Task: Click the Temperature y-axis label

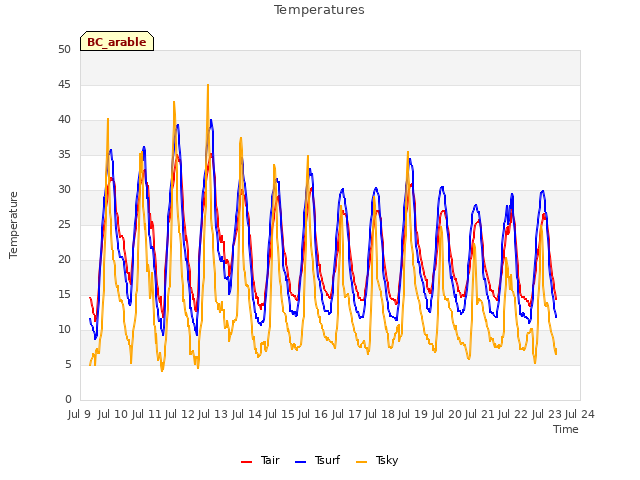Action: (13, 225)
